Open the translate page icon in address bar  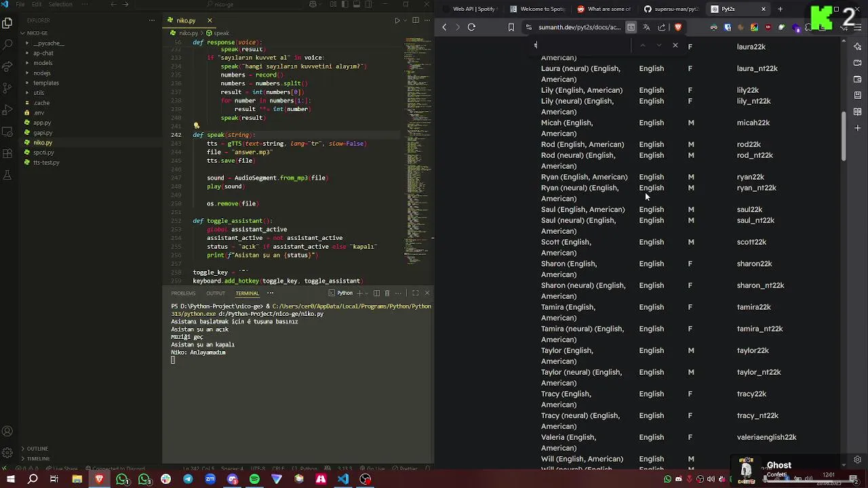click(646, 27)
